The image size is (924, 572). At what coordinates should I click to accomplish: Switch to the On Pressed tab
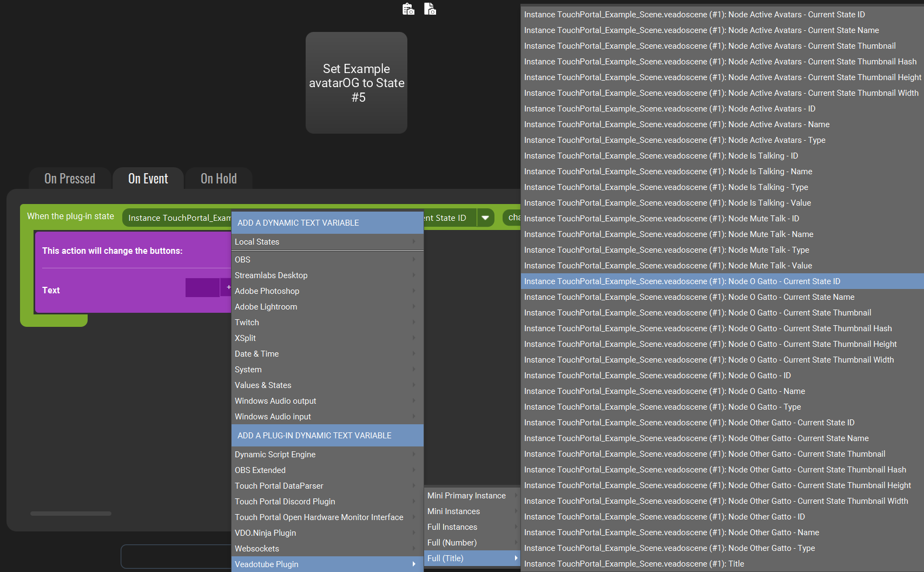[70, 179]
